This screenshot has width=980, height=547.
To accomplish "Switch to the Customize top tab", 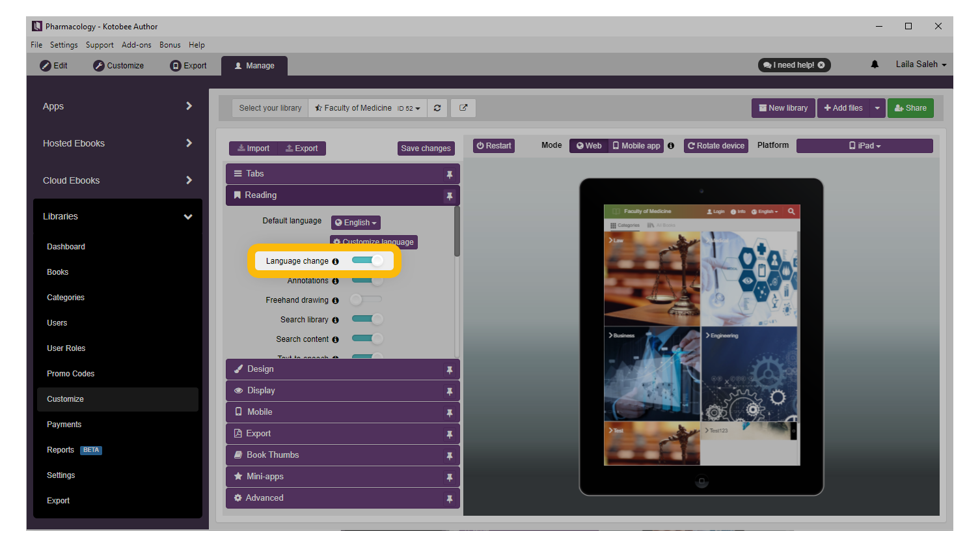I will [x=118, y=66].
